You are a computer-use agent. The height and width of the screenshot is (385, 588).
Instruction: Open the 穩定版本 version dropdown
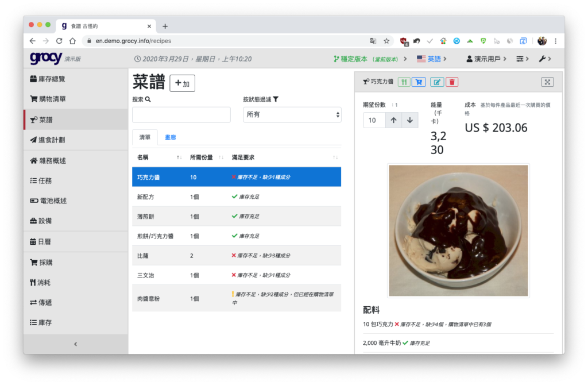pyautogui.click(x=370, y=59)
